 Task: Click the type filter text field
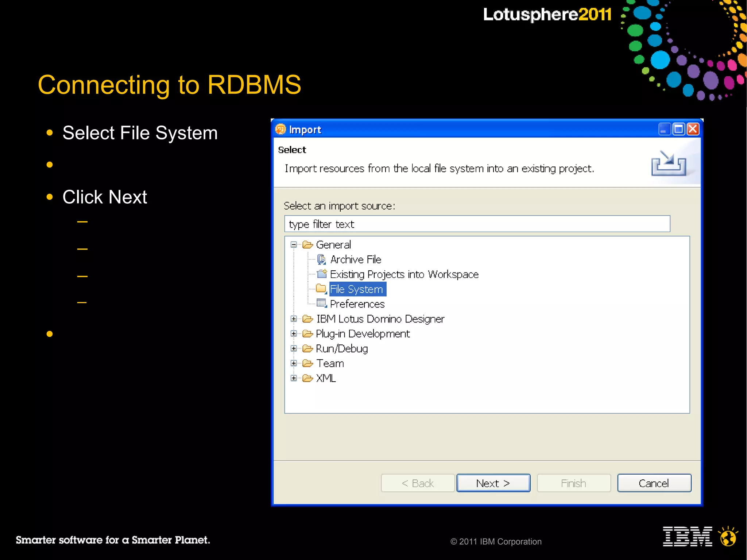477,224
